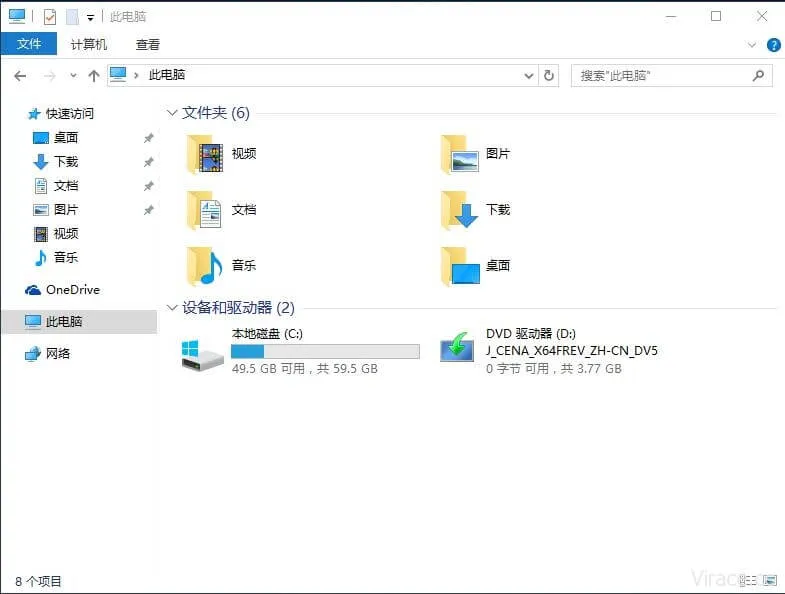Image resolution: width=785 pixels, height=594 pixels.
Task: Select 音乐 in the navigation pane
Action: click(66, 257)
